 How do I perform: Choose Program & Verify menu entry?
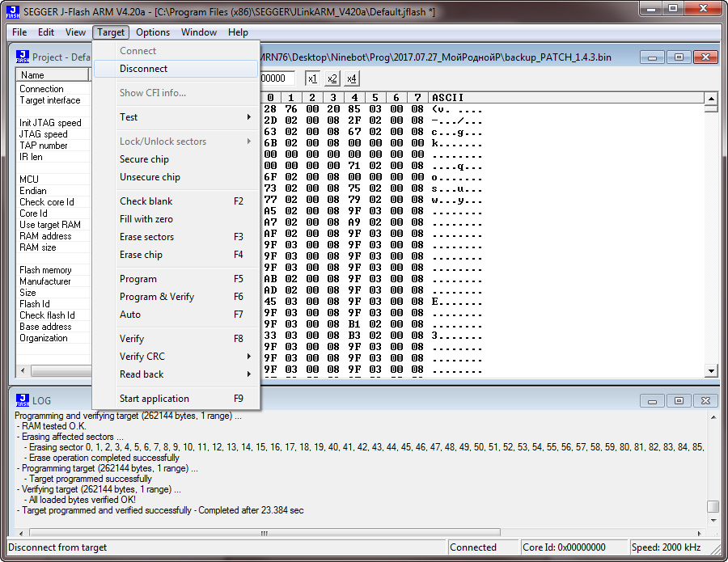157,297
